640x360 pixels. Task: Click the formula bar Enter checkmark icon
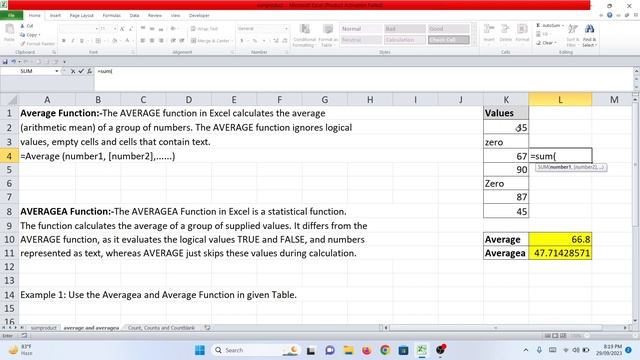click(x=81, y=71)
